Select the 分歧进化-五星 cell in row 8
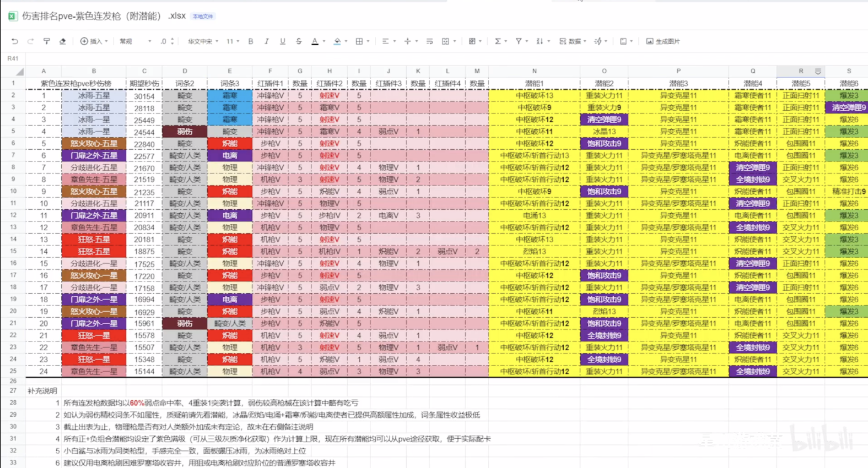 pyautogui.click(x=94, y=168)
